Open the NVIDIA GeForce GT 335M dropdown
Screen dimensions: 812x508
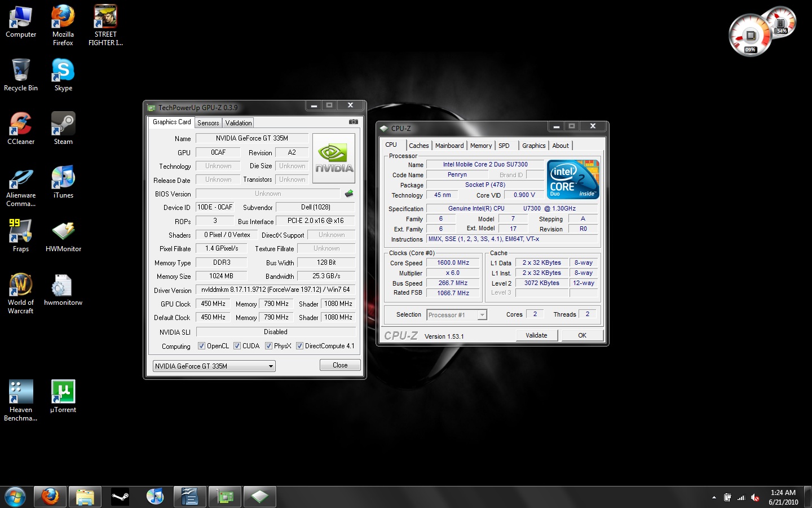coord(214,366)
